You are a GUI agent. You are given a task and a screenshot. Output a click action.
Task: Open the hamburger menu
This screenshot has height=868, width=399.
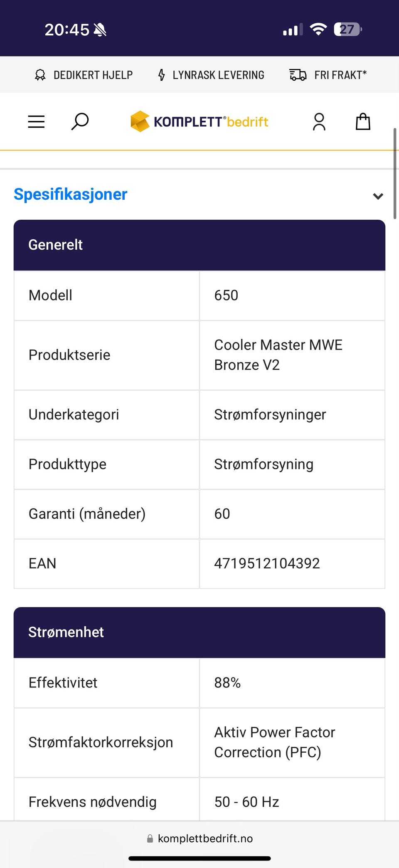point(36,122)
